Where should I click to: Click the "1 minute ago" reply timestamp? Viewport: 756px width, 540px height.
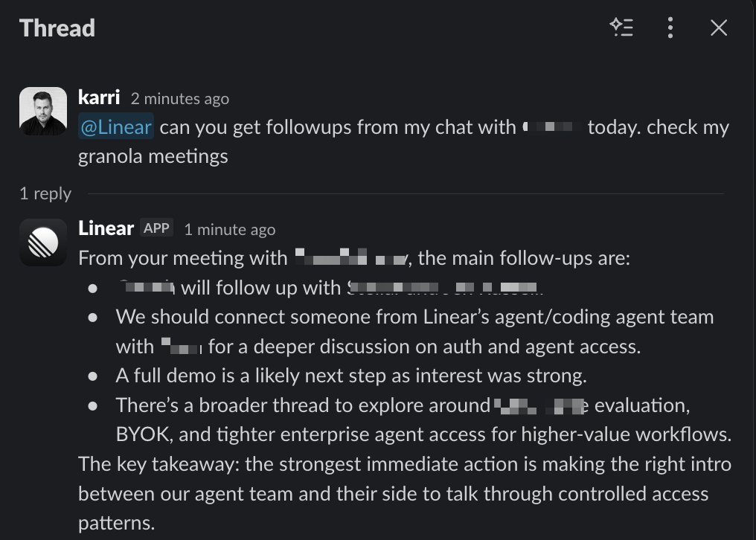point(229,230)
